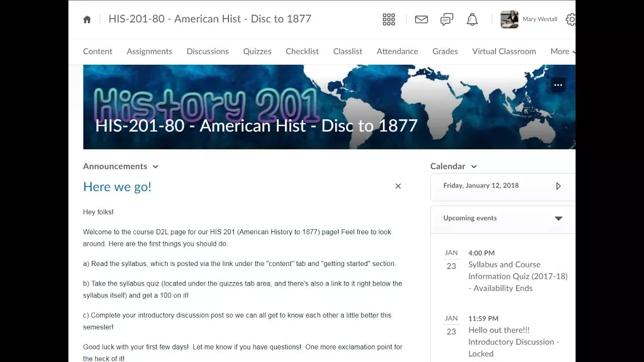Screen dimensions: 644x362
Task: Go to the home page icon
Action: coord(87,20)
